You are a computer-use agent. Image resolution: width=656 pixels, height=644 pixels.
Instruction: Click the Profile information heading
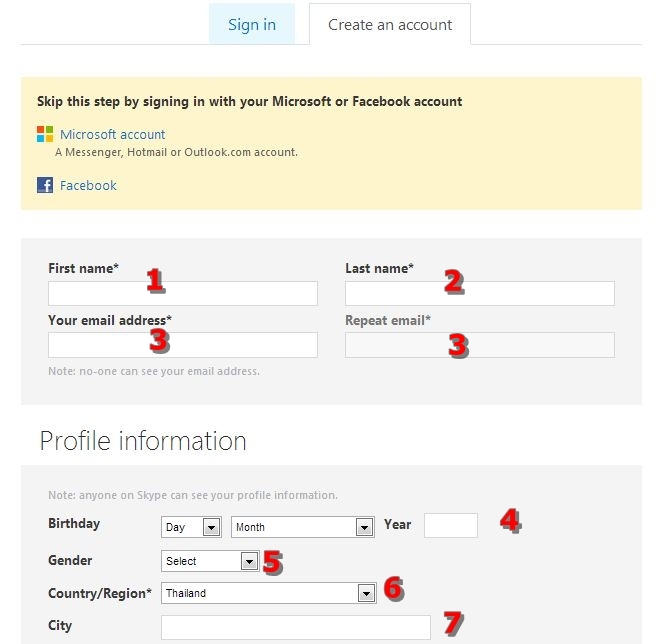click(x=143, y=441)
